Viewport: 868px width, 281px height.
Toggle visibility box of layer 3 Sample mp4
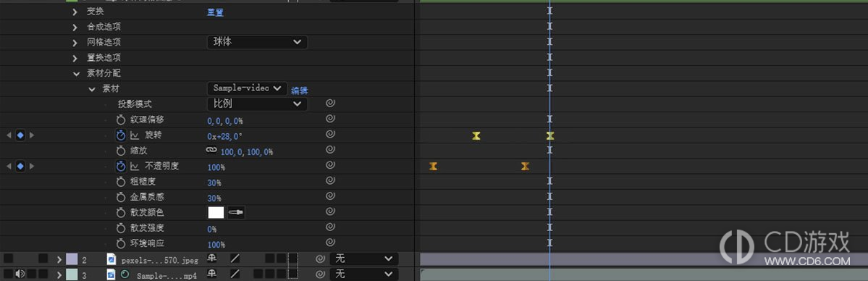[x=8, y=274]
